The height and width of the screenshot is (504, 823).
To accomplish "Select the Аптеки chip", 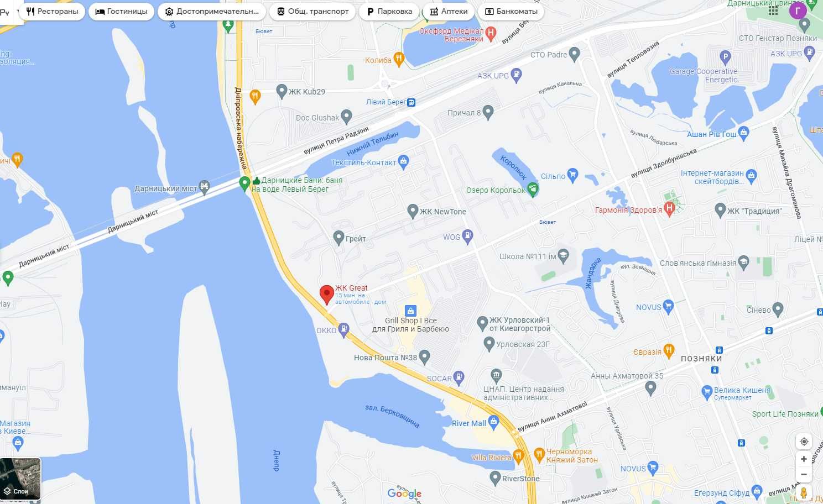I will 449,11.
